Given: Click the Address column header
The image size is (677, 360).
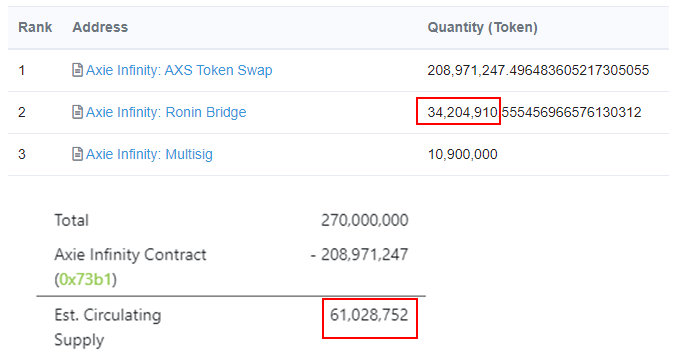Looking at the screenshot, I should tap(100, 27).
